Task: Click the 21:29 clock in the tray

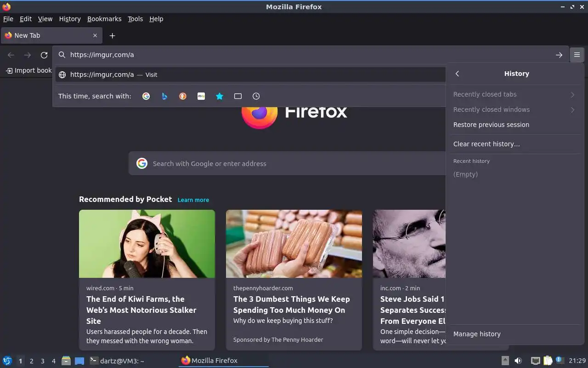Action: (577, 361)
